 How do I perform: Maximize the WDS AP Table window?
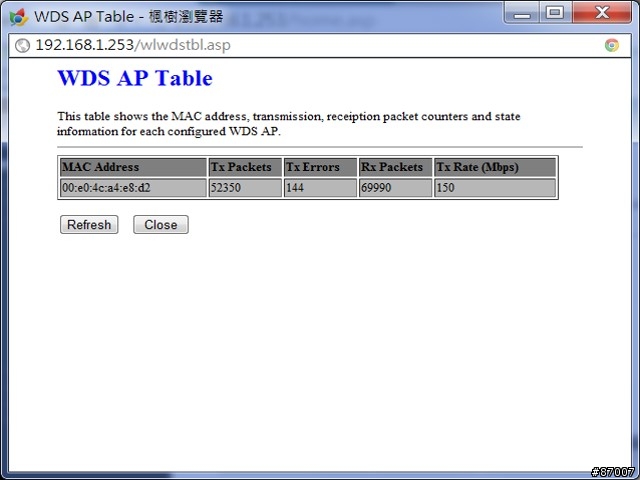[555, 12]
